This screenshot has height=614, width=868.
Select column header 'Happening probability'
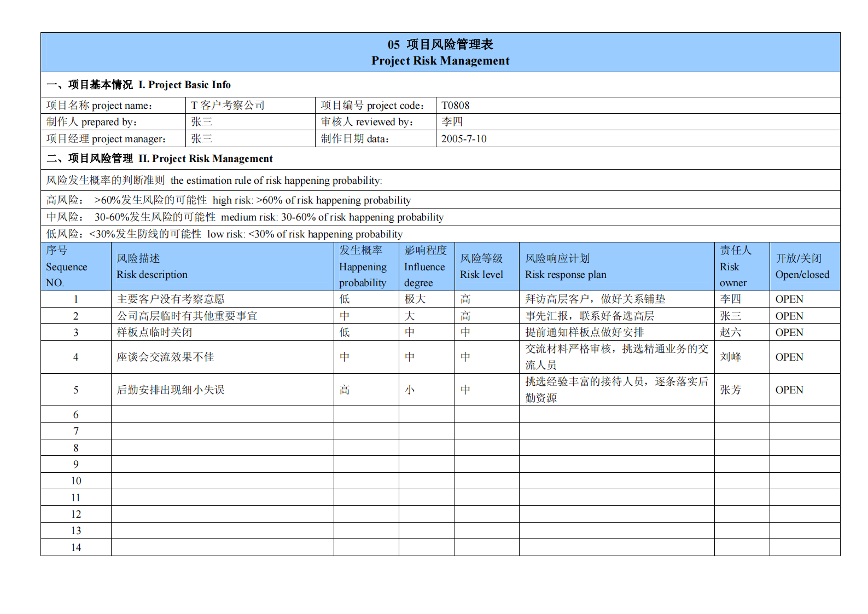click(x=366, y=267)
